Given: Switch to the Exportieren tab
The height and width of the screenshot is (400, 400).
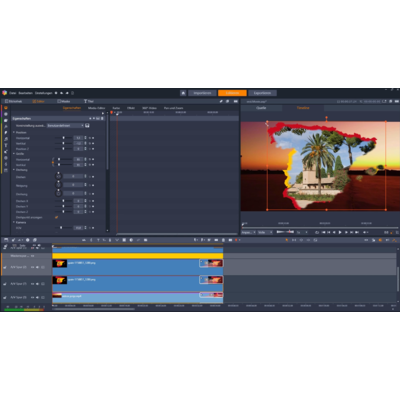Looking at the screenshot, I should 262,93.
